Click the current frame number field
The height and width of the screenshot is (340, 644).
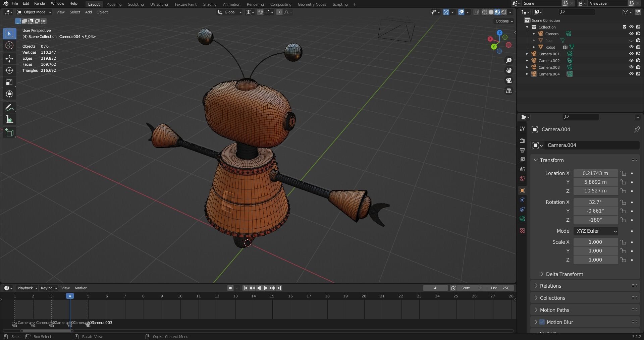coord(435,288)
